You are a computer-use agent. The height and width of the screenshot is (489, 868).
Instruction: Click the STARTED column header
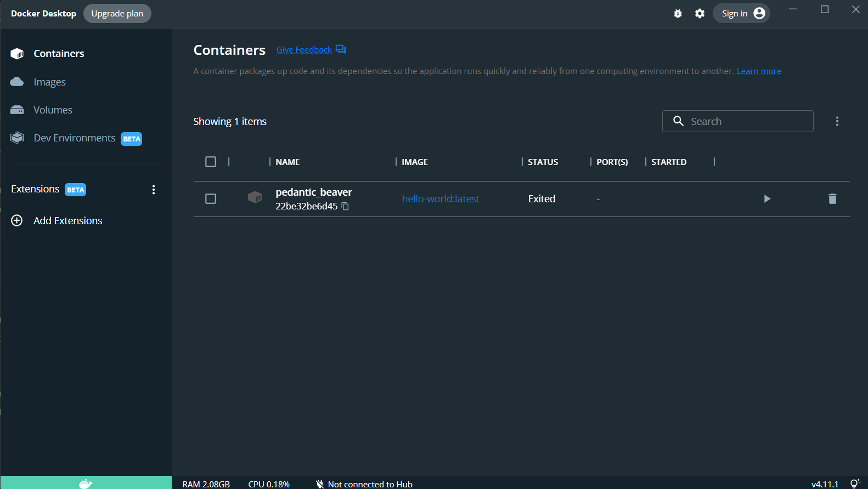[x=669, y=162]
